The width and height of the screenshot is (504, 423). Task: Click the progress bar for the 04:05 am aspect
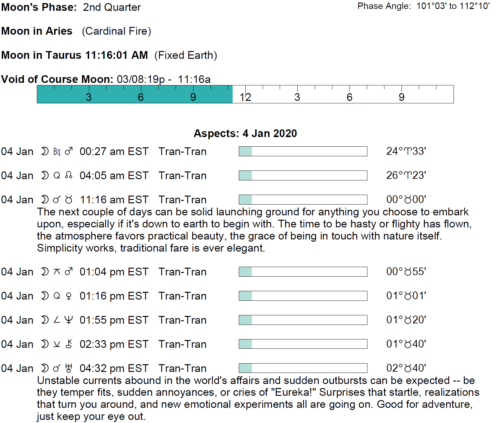pos(303,175)
